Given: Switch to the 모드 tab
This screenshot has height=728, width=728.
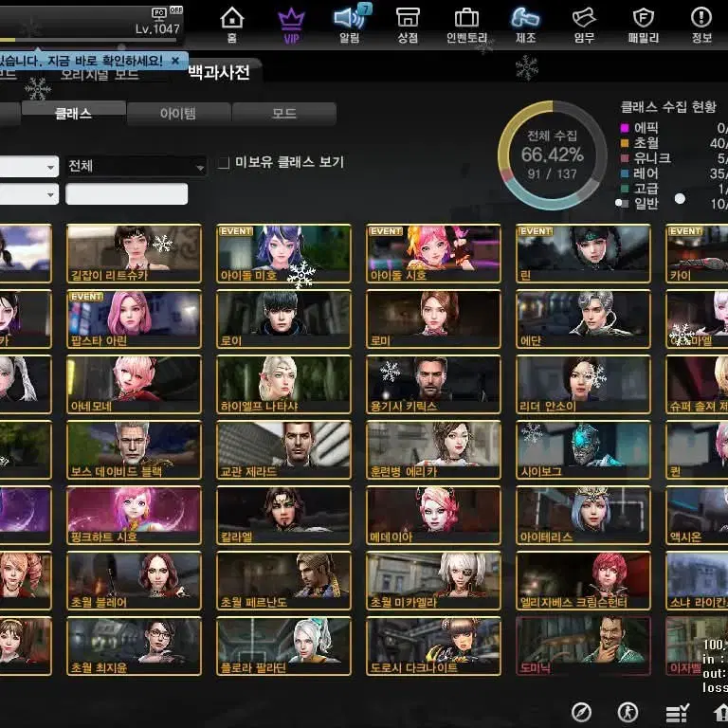Looking at the screenshot, I should pos(284,114).
